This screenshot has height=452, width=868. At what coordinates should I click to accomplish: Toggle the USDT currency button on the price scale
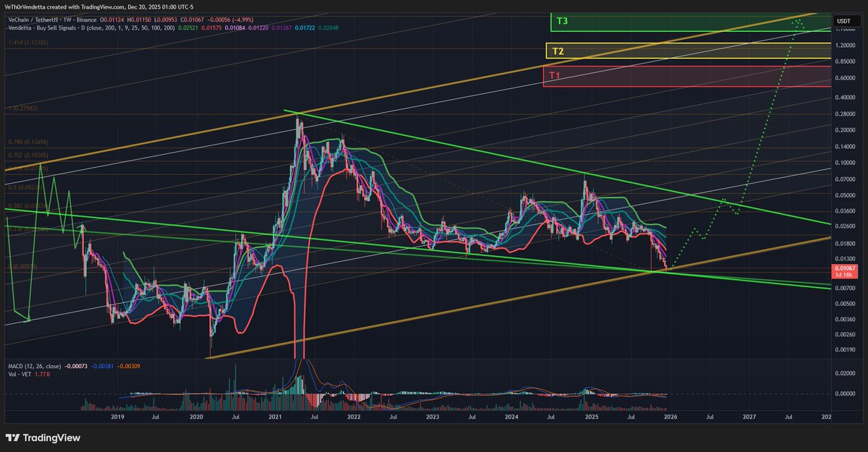click(x=843, y=20)
